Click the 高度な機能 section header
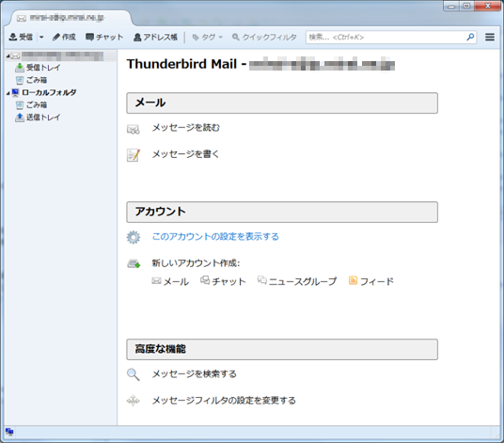The image size is (504, 443). 282,349
